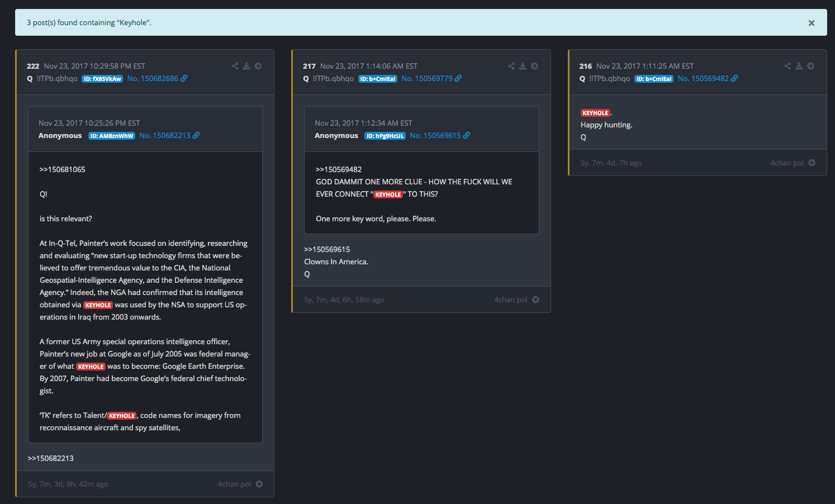The width and height of the screenshot is (835, 504).
Task: Click timestamp 'Nov 23, 2017 10:29:58 PM EST'
Action: coord(94,66)
